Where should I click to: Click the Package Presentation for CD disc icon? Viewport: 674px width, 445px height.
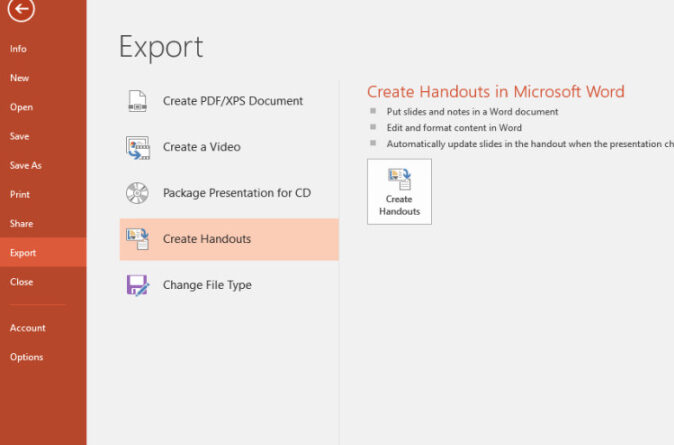pyautogui.click(x=137, y=193)
